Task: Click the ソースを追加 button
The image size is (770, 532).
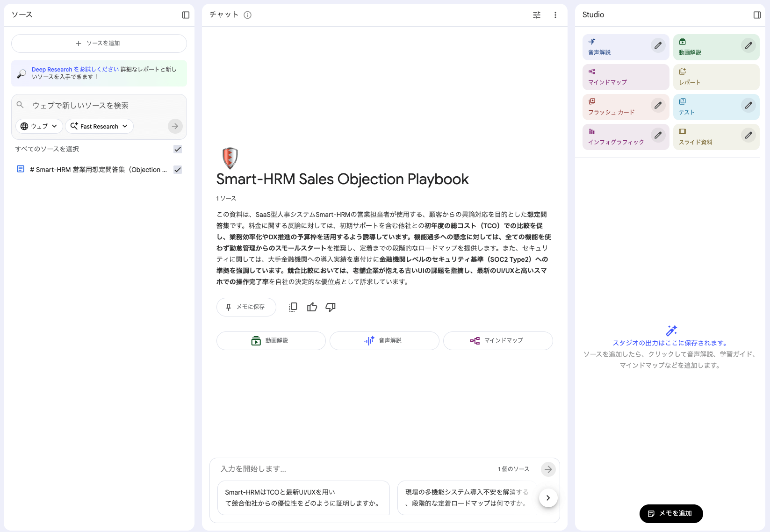Action: [x=99, y=43]
